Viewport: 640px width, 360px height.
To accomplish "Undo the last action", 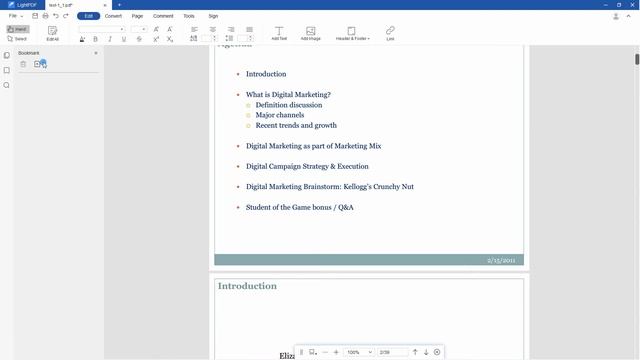I will point(56,16).
